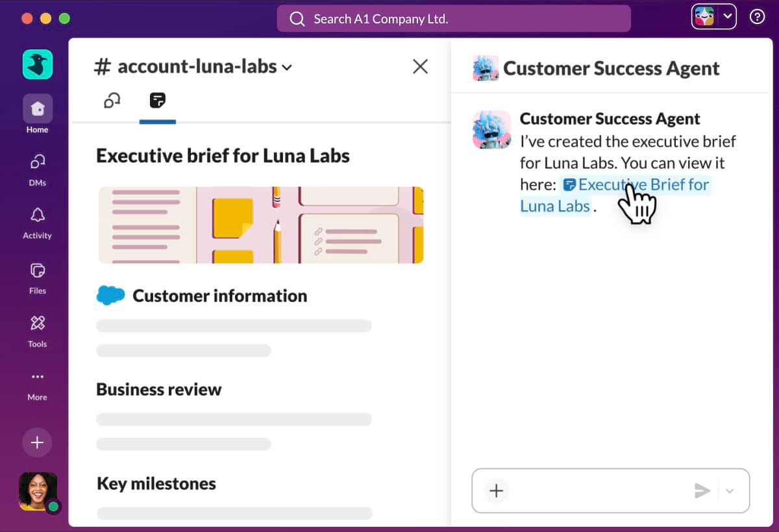This screenshot has width=779, height=532.
Task: Click the canvas banner image
Action: tap(261, 225)
